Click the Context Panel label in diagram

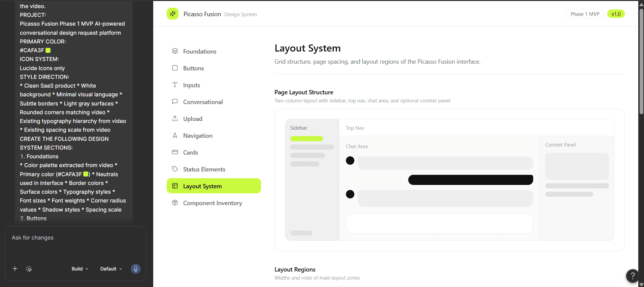[x=560, y=145]
